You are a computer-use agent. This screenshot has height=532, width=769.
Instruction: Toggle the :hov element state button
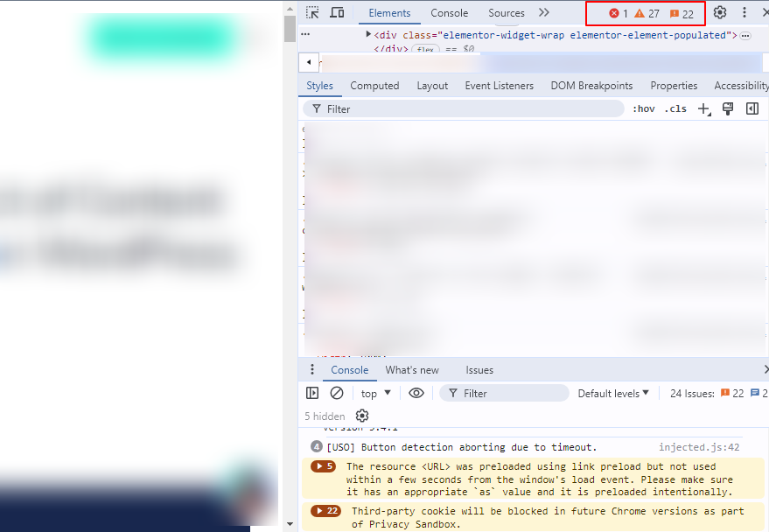[x=643, y=109]
